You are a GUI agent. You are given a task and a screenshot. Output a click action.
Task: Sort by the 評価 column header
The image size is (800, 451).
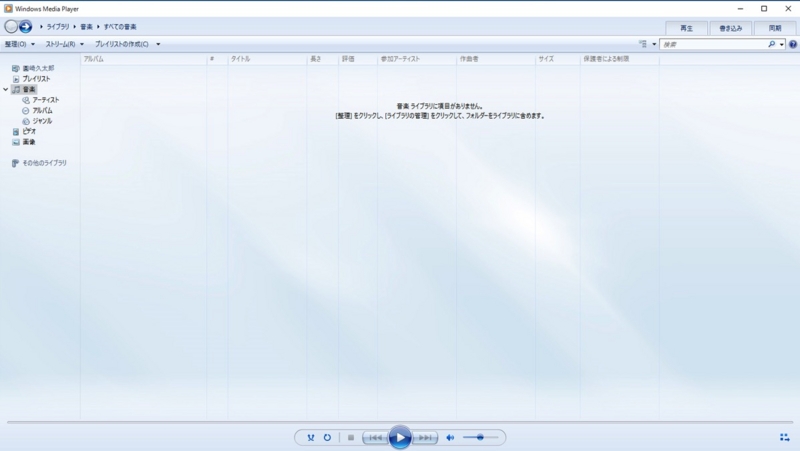[x=358, y=59]
